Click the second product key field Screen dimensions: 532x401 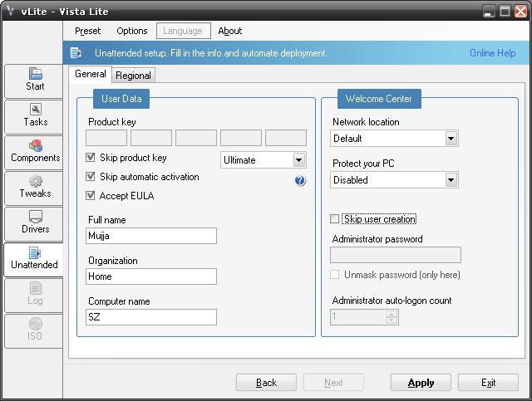tap(151, 138)
